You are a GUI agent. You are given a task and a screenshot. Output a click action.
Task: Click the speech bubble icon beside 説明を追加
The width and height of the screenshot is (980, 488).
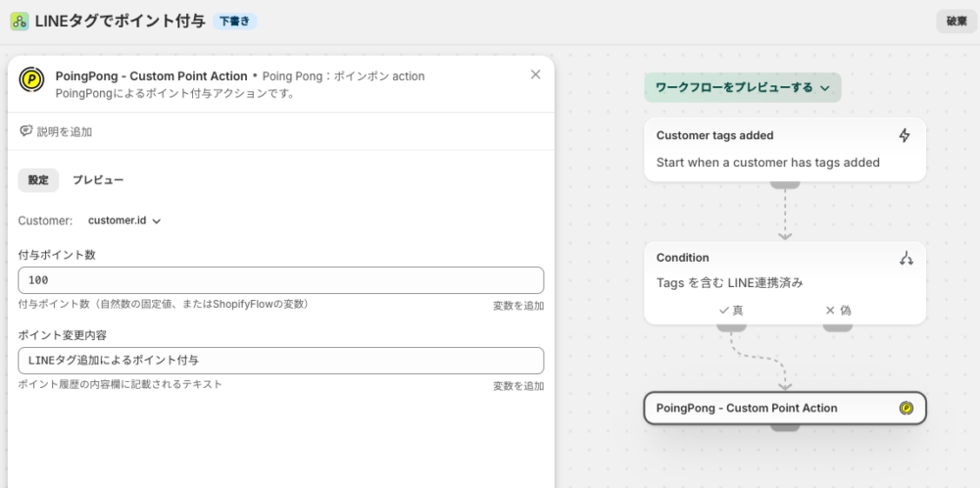[25, 131]
